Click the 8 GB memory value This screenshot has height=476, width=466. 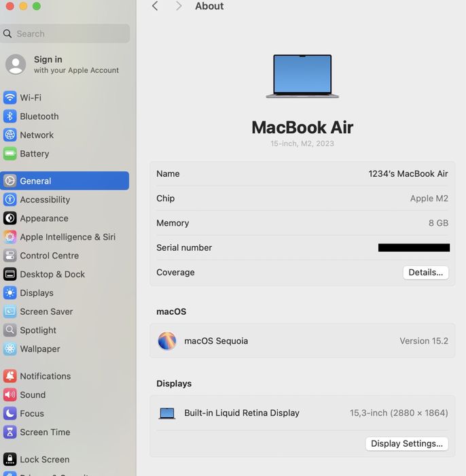click(x=438, y=223)
